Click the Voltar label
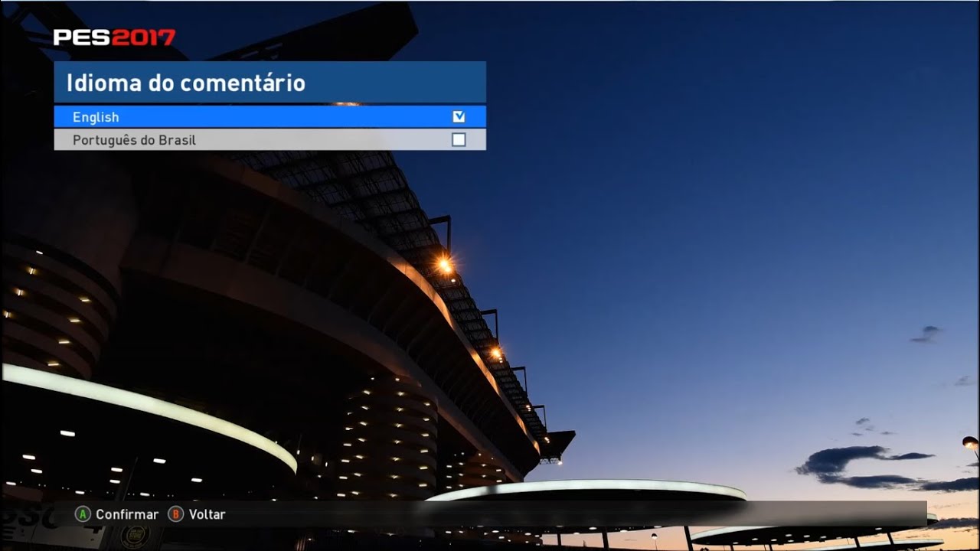 207,514
